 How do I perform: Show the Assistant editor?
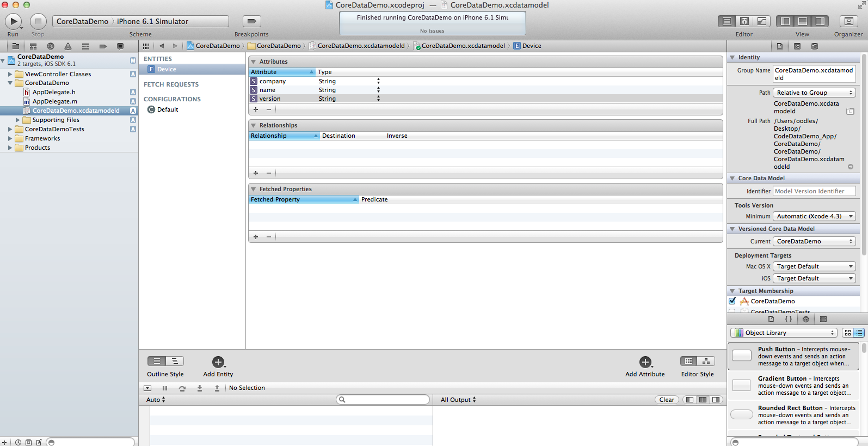pyautogui.click(x=744, y=21)
